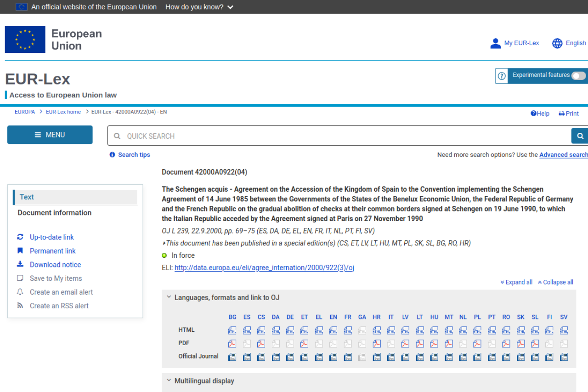Open the French (FR) HTML version icon
588x392 pixels.
click(x=348, y=330)
